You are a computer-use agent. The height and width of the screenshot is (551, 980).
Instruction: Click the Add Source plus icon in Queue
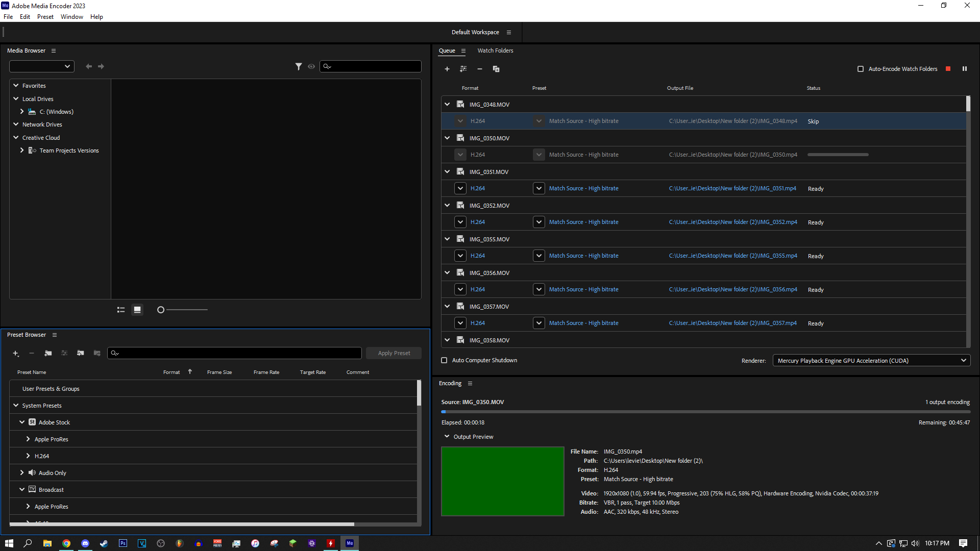coord(447,69)
